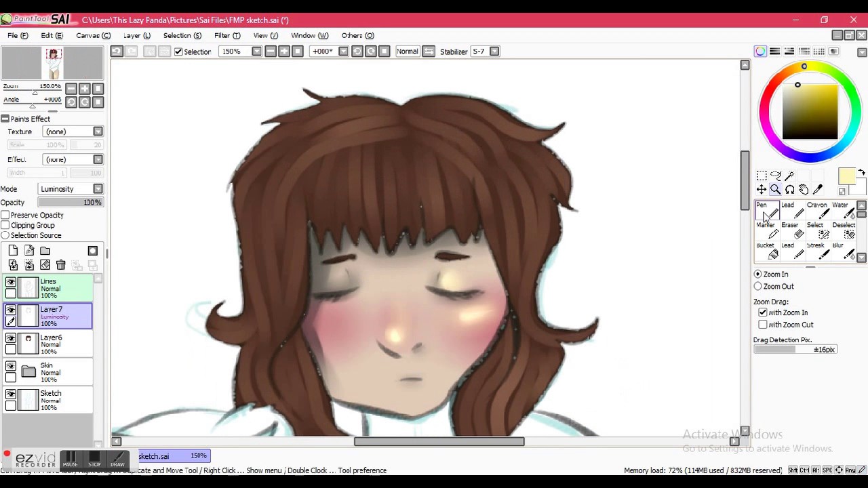Click the delete layer trash icon
The width and height of the screenshot is (868, 488).
61,266
